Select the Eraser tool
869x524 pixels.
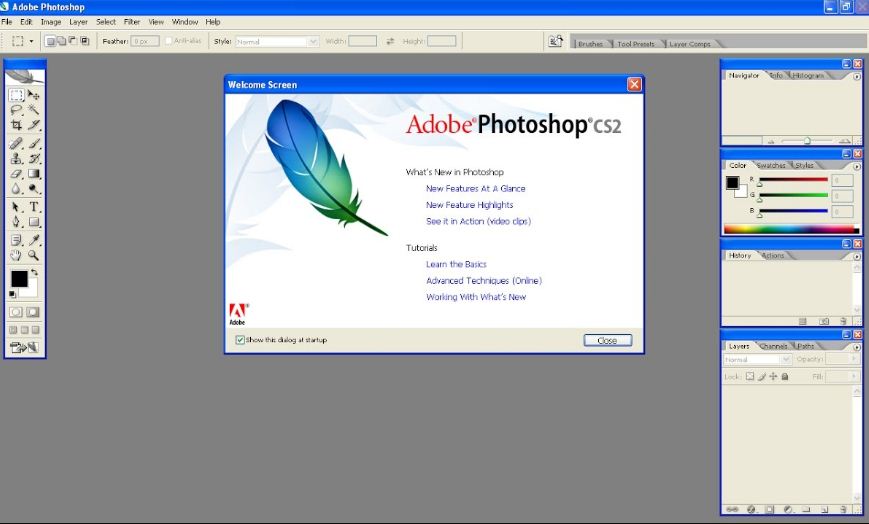coord(17,174)
